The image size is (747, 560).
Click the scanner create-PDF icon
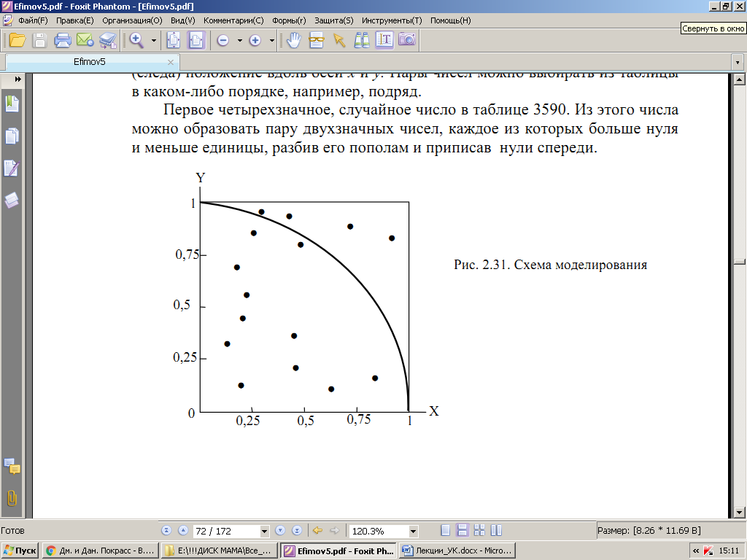108,40
